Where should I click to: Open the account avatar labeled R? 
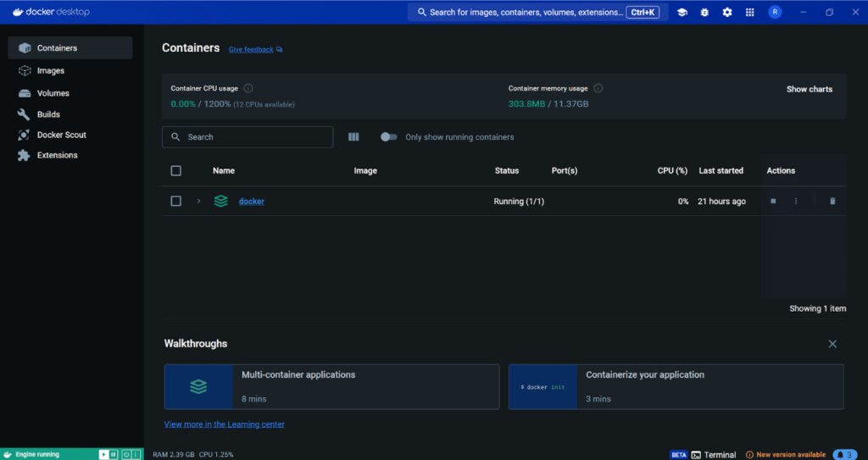775,12
